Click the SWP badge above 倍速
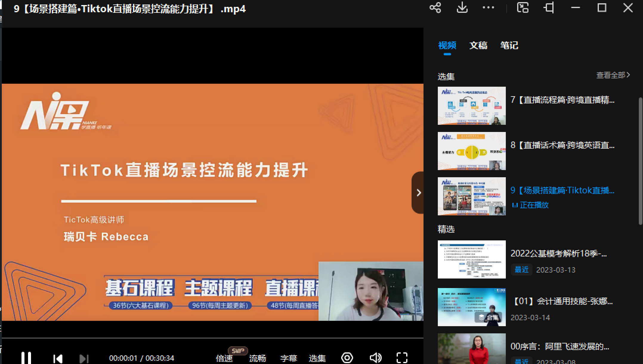Screen dimensions: 643x364 click(238, 351)
